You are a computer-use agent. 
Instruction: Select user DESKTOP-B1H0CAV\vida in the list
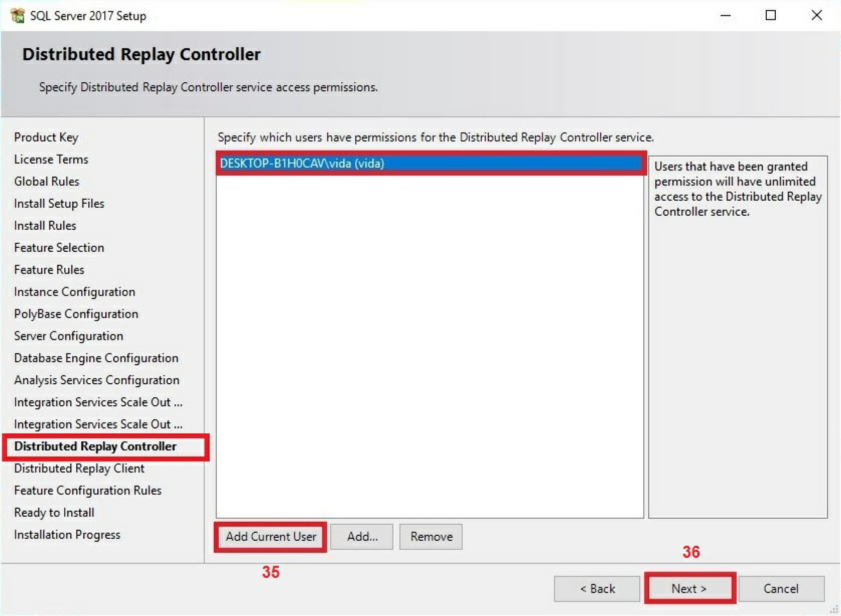point(431,164)
